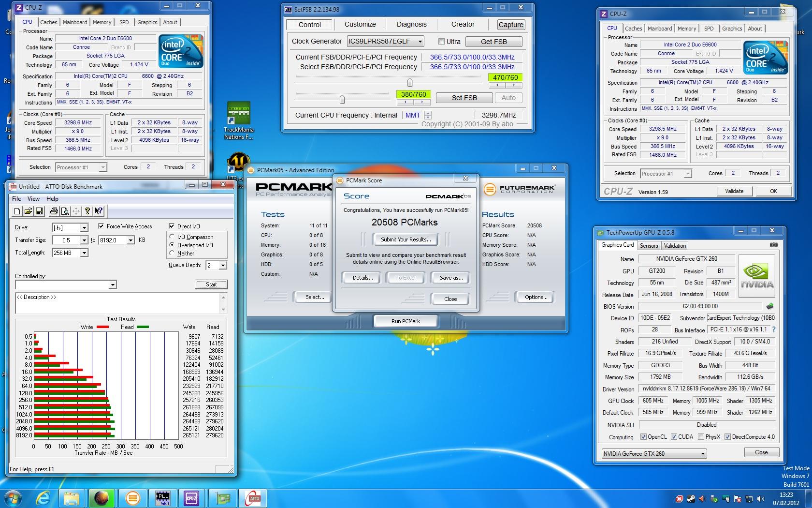Screen dimensions: 812x508
Task: Switch to GPU-Z graphics card taskbar icon
Action: click(223, 498)
